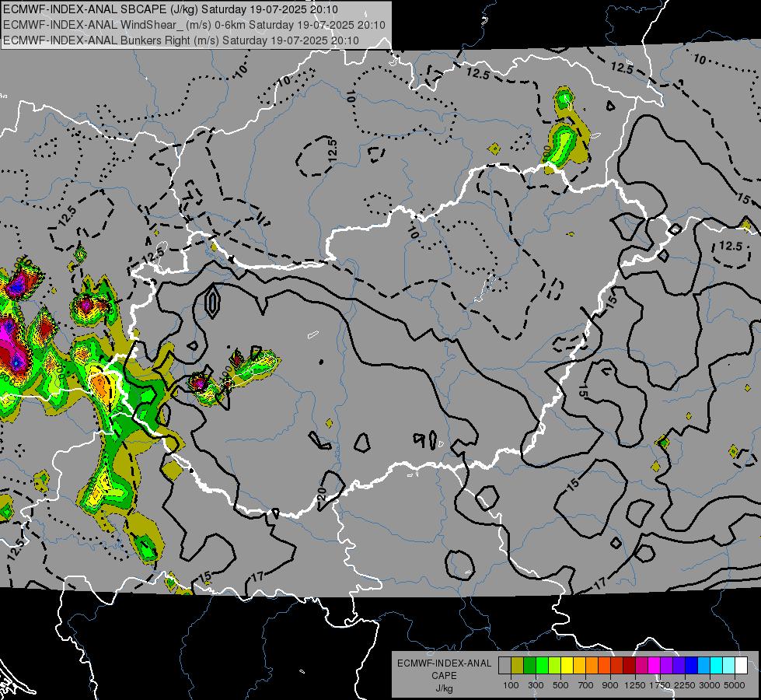This screenshot has height=700, width=761.
Task: Click the 500 legend value
Action: (560, 685)
